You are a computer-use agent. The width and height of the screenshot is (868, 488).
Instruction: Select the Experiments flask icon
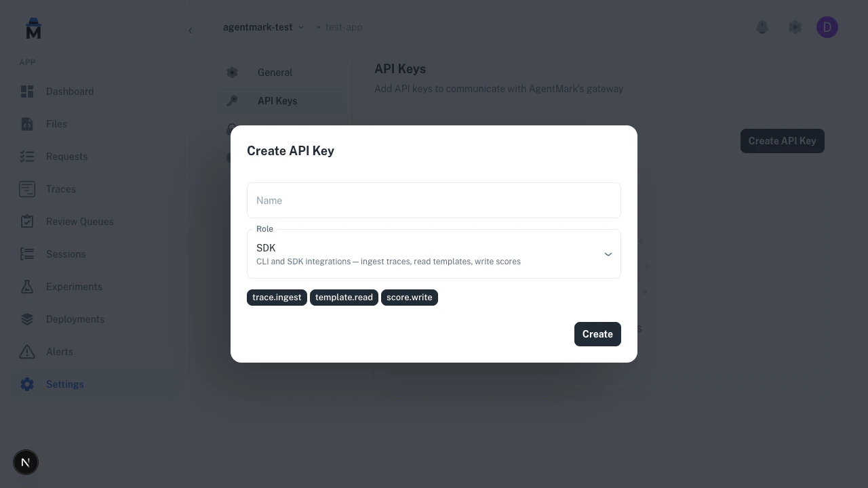(27, 286)
